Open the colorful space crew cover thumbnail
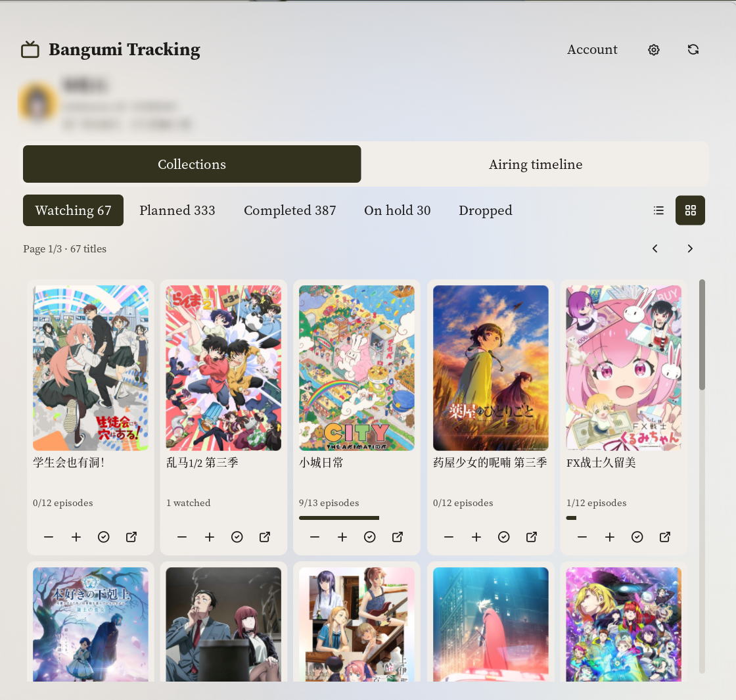The height and width of the screenshot is (700, 736). click(624, 624)
